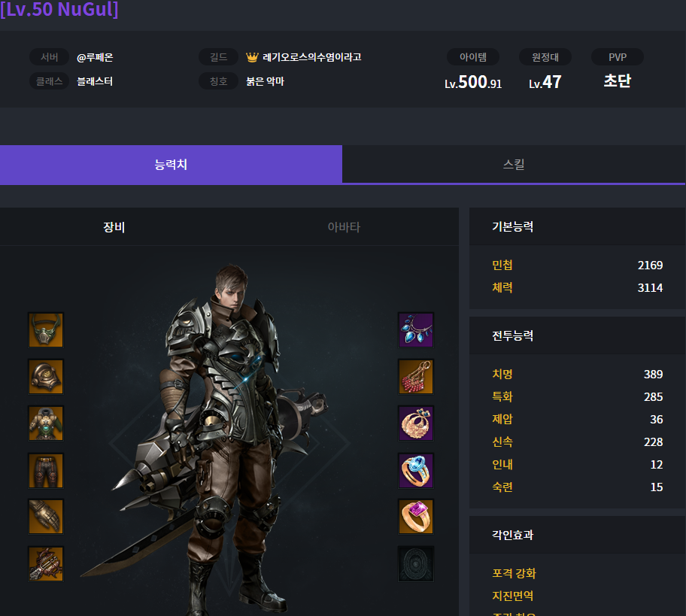Open the chest armor equipment icon

tap(46, 423)
